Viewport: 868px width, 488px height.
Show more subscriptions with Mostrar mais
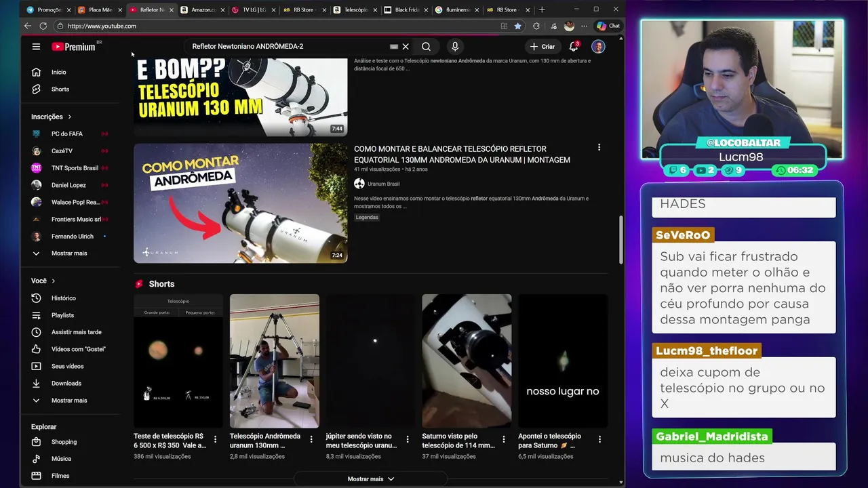tap(68, 253)
